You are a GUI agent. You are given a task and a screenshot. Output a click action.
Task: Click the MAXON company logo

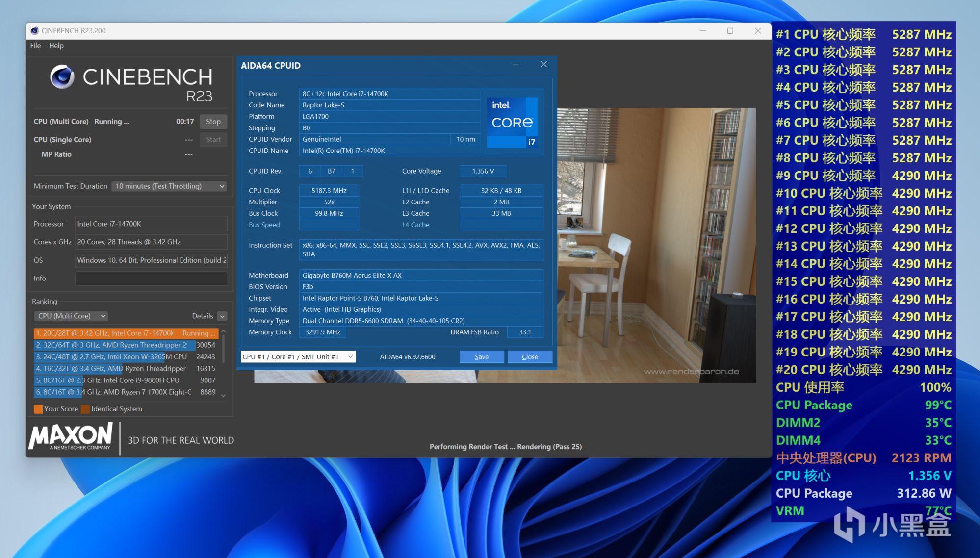71,436
